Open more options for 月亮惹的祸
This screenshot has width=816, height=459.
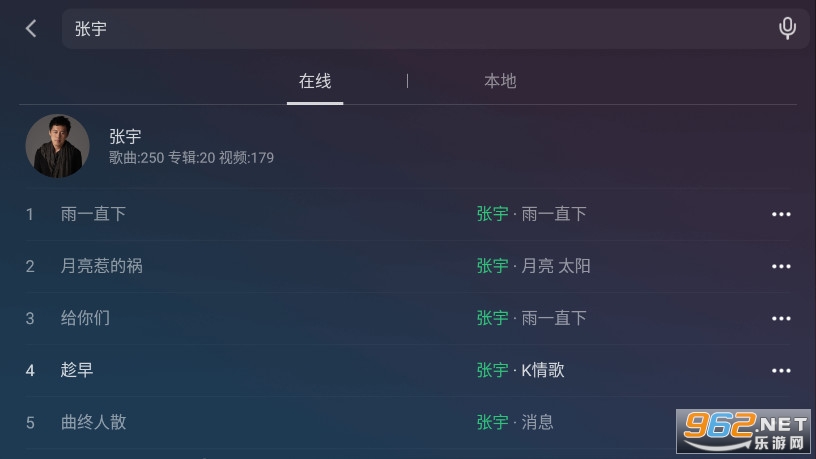(781, 266)
